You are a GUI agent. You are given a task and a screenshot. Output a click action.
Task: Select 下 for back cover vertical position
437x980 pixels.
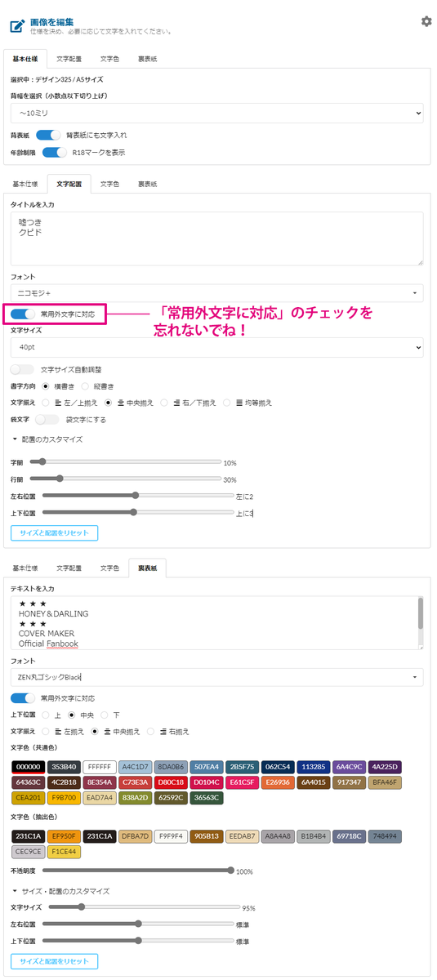point(105,715)
